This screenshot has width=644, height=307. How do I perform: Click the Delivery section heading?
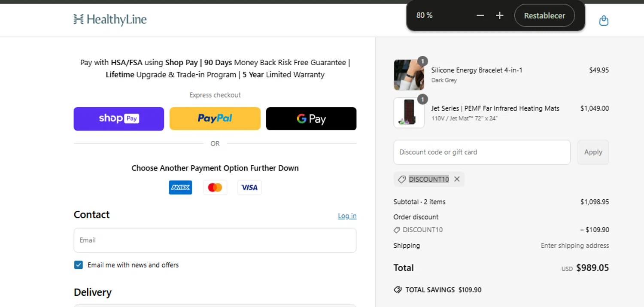pyautogui.click(x=93, y=292)
